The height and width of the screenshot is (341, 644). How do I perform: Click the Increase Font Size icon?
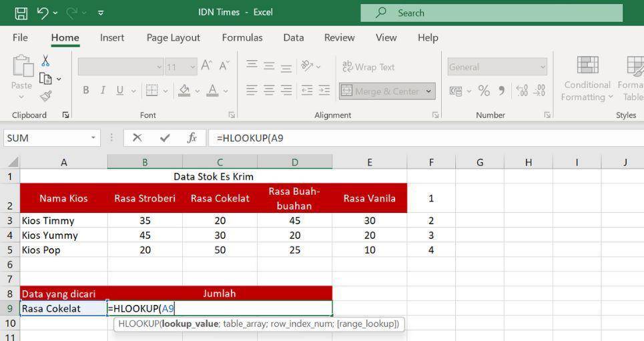[x=206, y=66]
